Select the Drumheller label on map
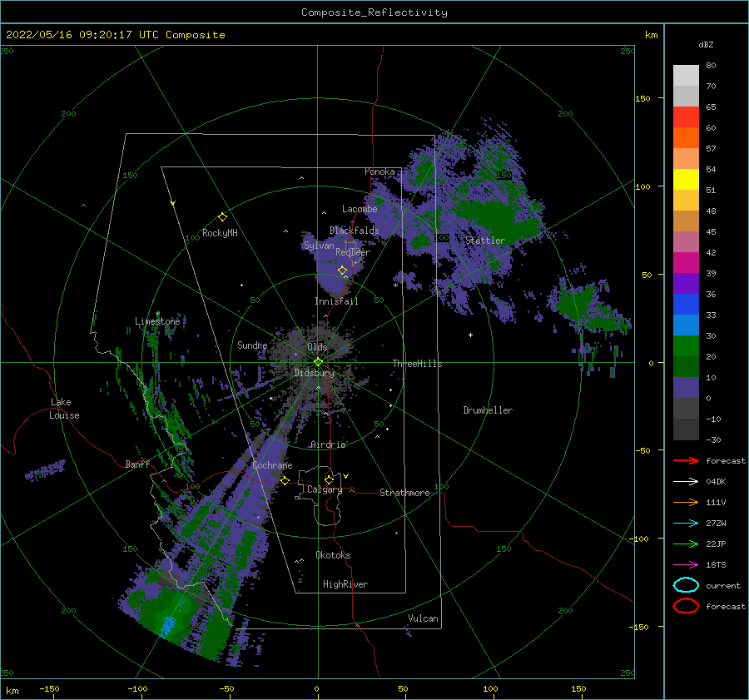 click(488, 410)
